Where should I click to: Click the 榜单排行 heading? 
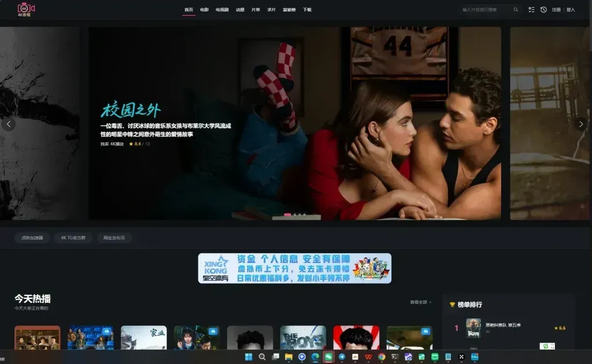point(469,304)
